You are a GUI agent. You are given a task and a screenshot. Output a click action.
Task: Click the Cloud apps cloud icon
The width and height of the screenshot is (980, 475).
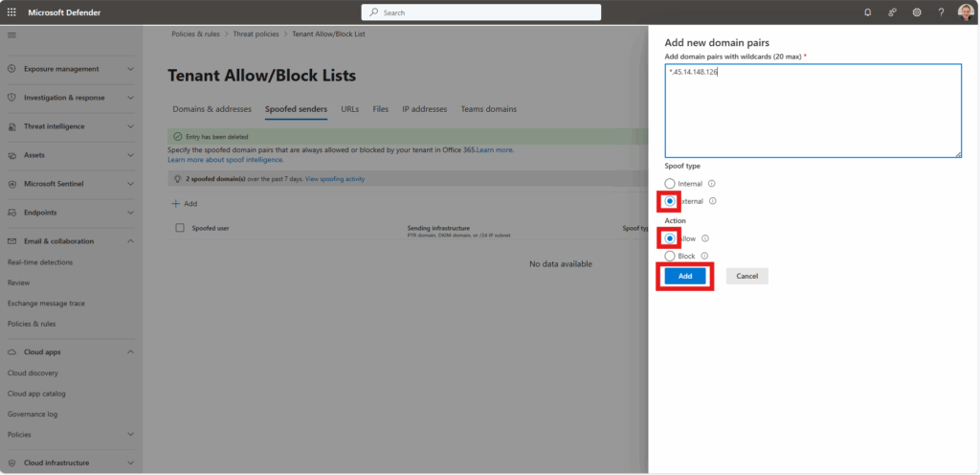[11, 351]
